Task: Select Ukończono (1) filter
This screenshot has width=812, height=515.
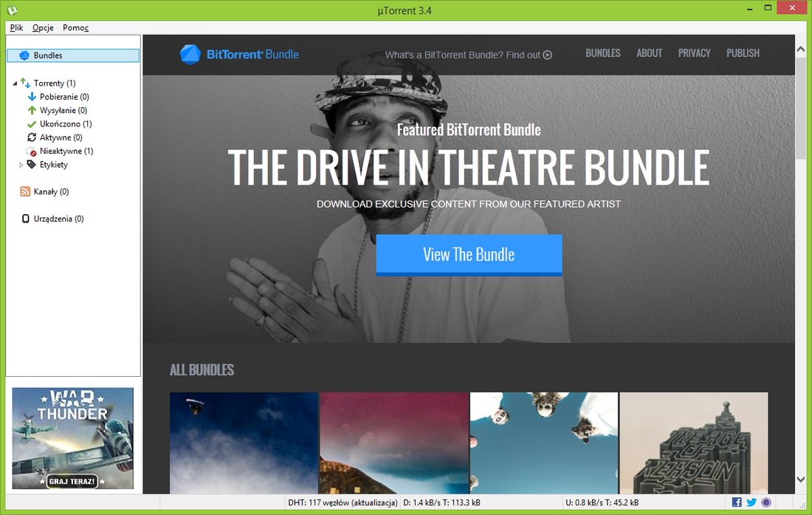Action: pyautogui.click(x=66, y=124)
